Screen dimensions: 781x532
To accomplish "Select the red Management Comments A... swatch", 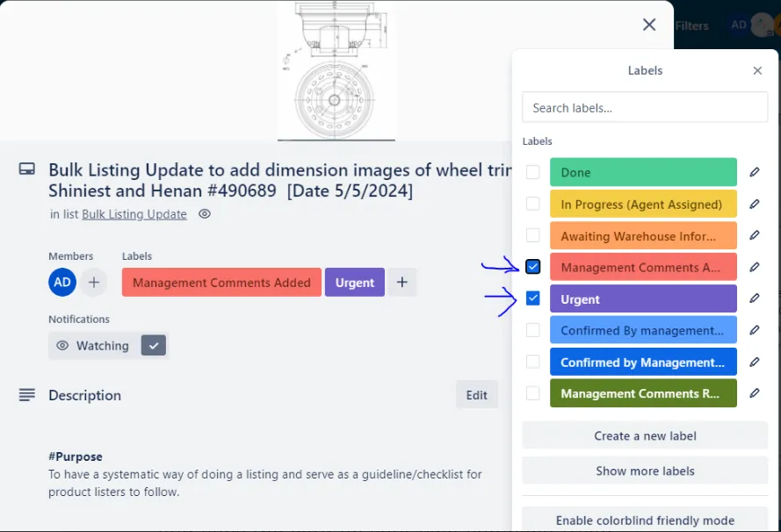I will coord(643,267).
